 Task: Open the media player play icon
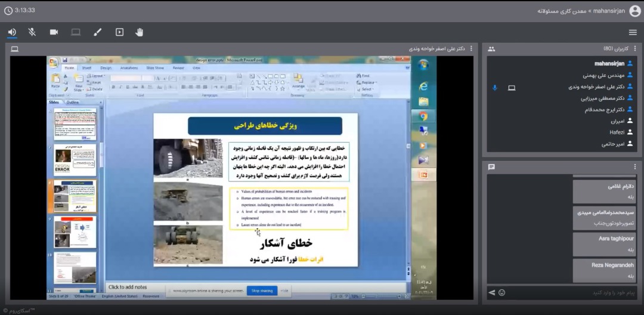click(x=119, y=32)
